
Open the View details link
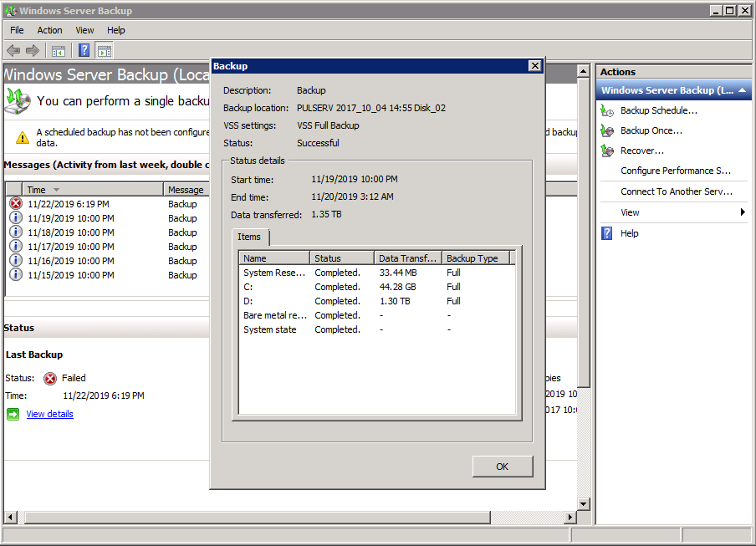coord(49,414)
